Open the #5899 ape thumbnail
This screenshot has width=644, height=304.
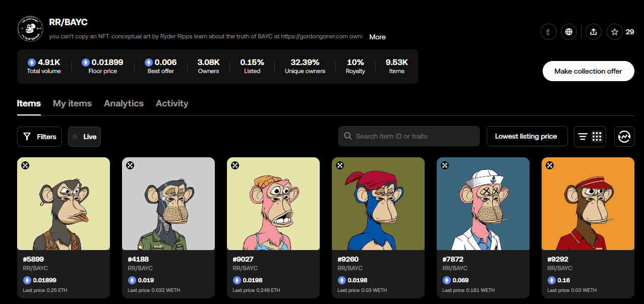click(x=64, y=204)
